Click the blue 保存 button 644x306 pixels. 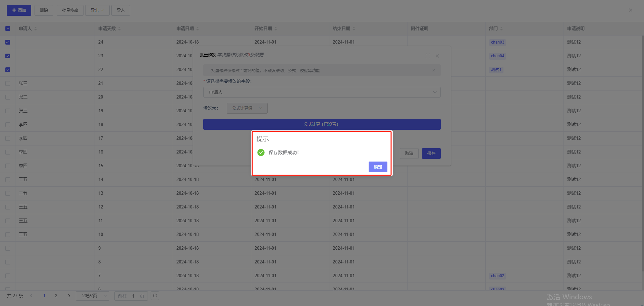tap(431, 154)
